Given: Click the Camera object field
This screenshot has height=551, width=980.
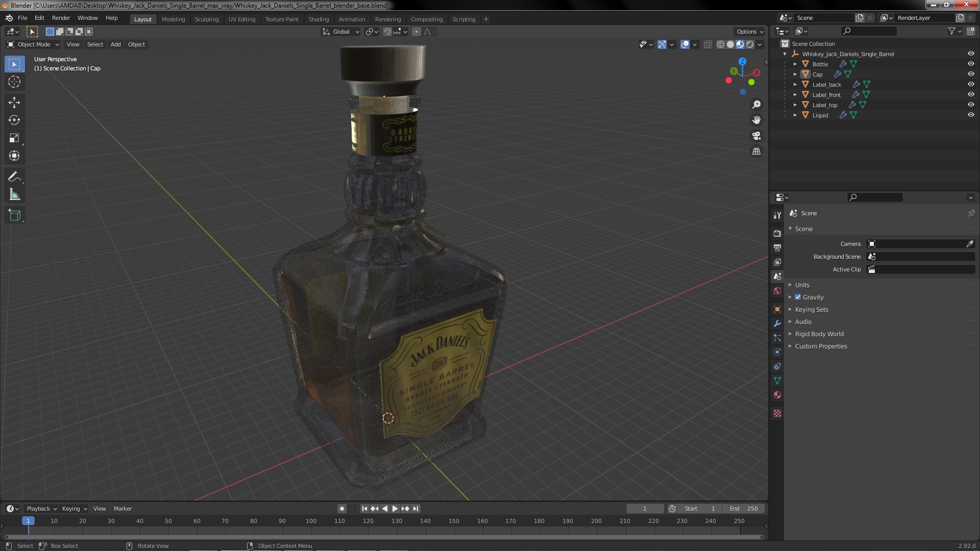Looking at the screenshot, I should (x=916, y=244).
